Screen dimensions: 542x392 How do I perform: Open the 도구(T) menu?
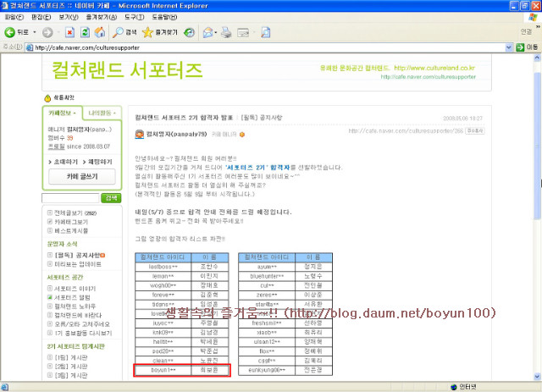coord(134,17)
